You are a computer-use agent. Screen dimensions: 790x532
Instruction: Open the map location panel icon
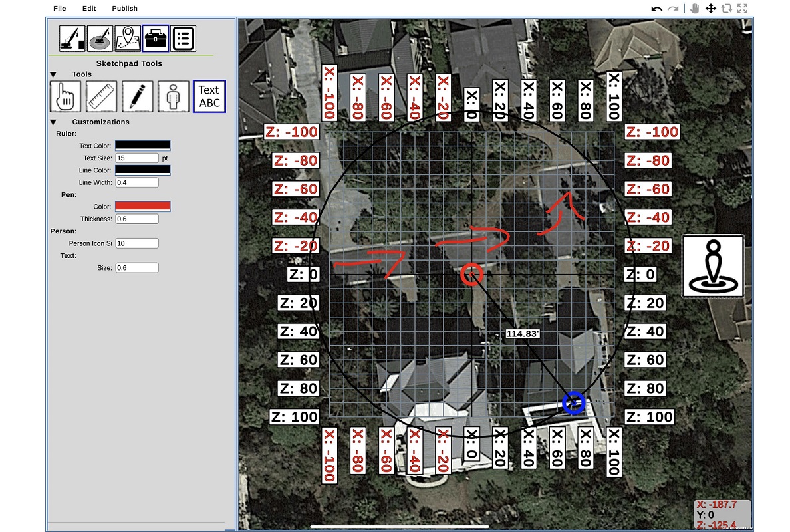128,39
